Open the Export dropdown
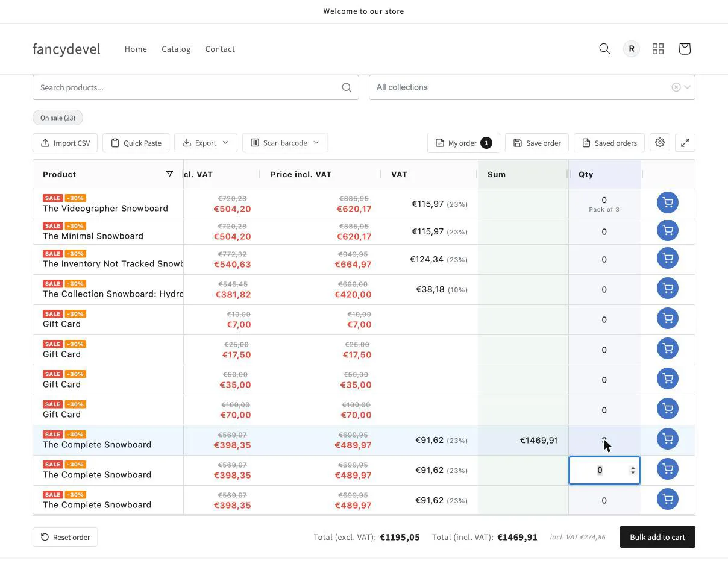Viewport: 728px width, 587px height. point(206,143)
